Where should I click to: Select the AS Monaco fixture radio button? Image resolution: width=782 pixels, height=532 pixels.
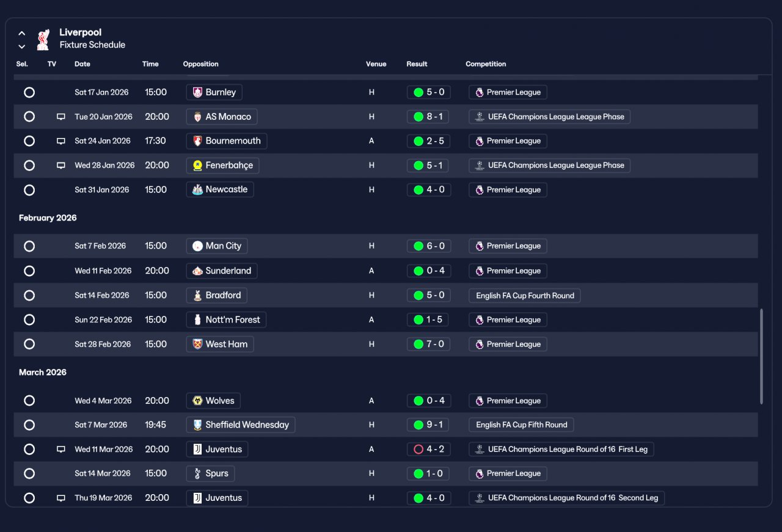(29, 117)
